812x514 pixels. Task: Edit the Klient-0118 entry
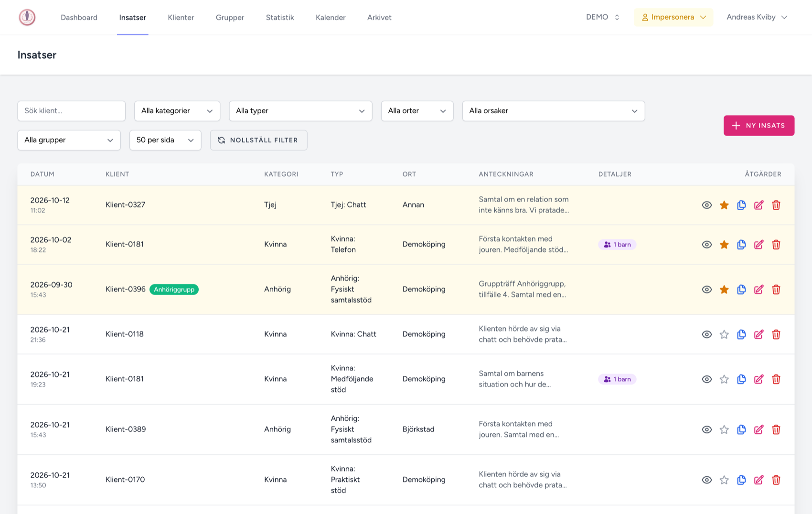(x=759, y=334)
